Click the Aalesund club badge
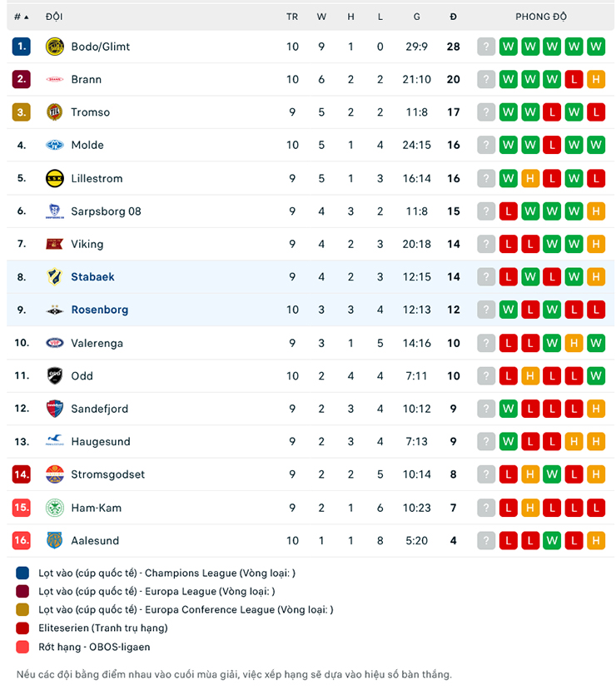616x690 pixels. [56, 540]
